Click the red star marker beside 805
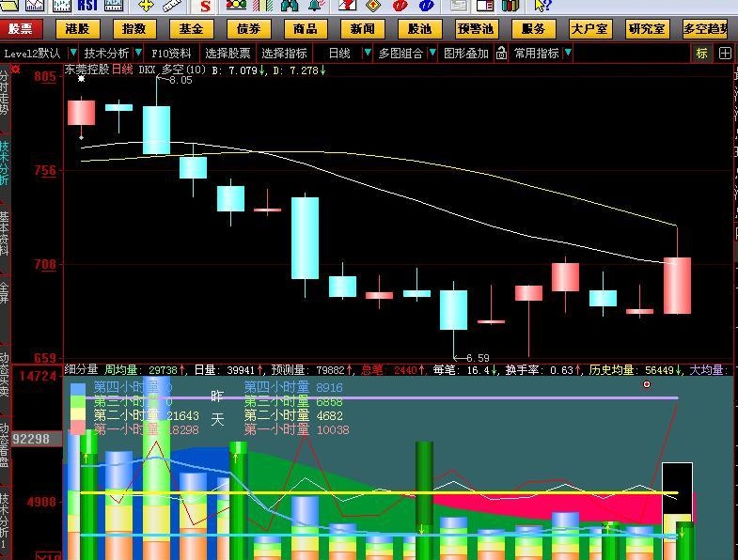This screenshot has width=738, height=560. tap(16, 70)
